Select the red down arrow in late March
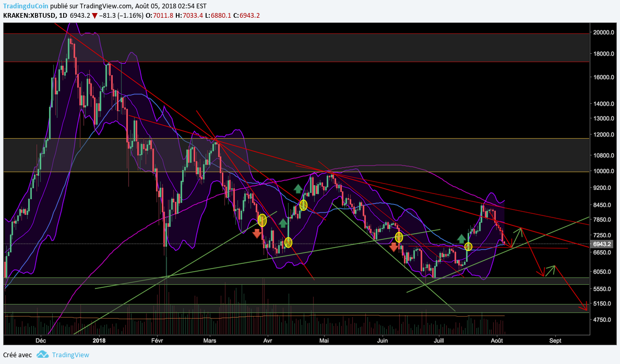This screenshot has width=620, height=364. [257, 233]
